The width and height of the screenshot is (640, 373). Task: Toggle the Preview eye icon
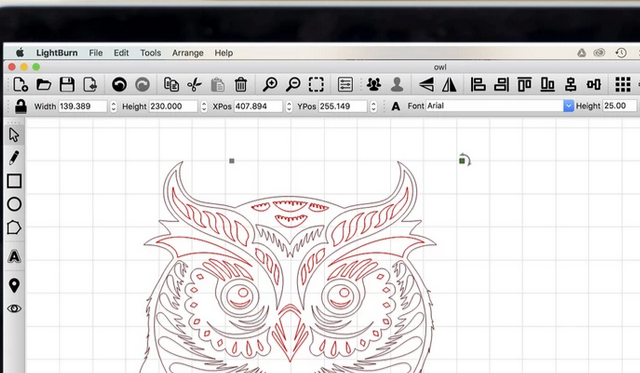point(14,309)
